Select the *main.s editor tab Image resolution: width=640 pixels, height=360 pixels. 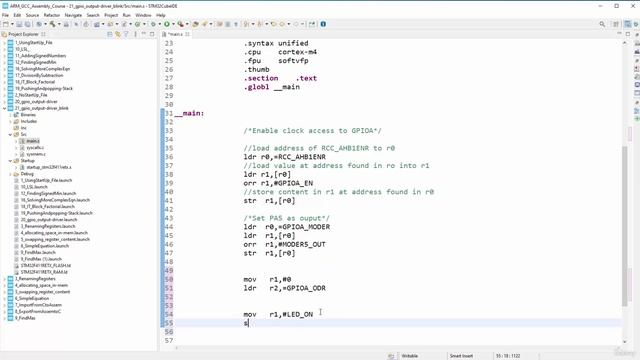[x=176, y=34]
